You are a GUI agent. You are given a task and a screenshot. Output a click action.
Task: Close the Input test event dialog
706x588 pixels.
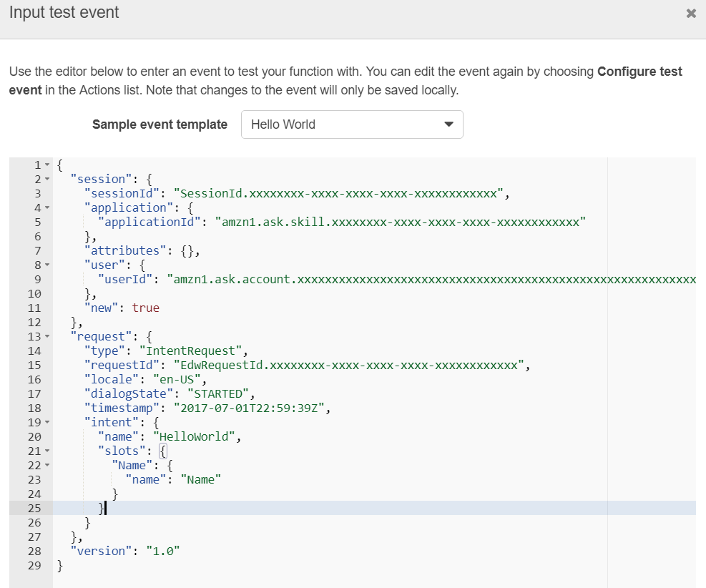(x=690, y=14)
